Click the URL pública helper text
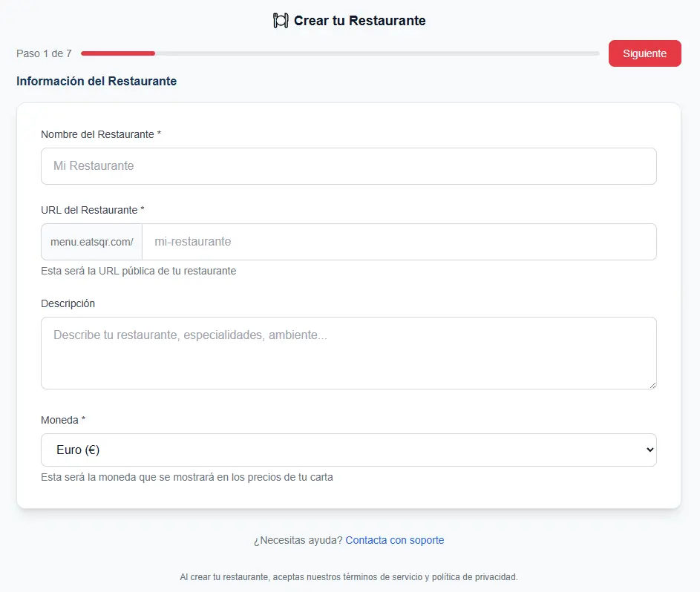This screenshot has height=592, width=700. click(x=138, y=271)
